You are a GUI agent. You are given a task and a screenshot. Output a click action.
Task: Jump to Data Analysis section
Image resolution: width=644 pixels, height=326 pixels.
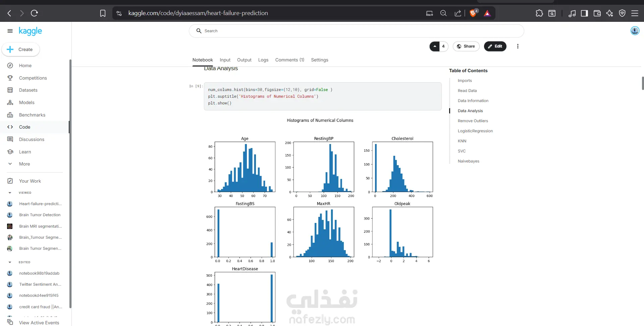(x=470, y=111)
